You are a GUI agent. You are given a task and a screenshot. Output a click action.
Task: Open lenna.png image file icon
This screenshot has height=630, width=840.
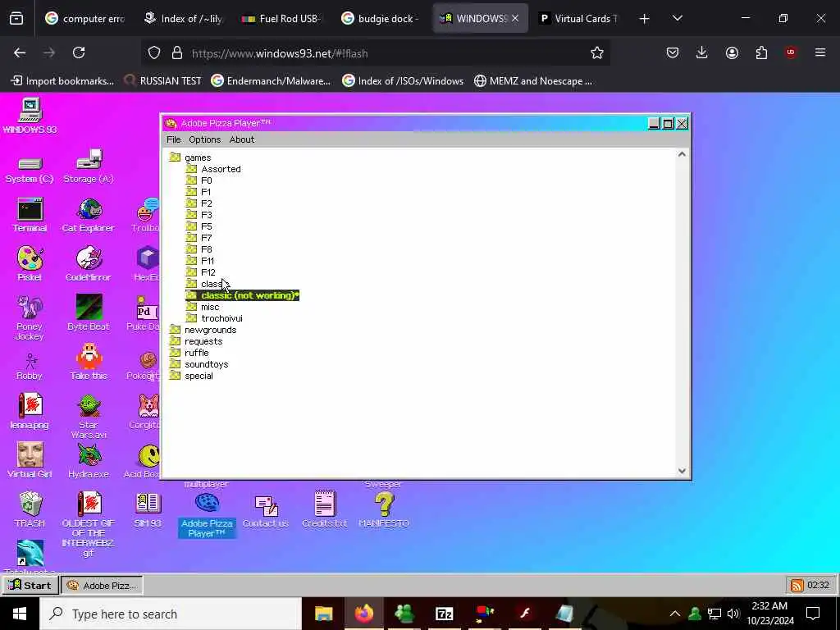[x=30, y=412]
